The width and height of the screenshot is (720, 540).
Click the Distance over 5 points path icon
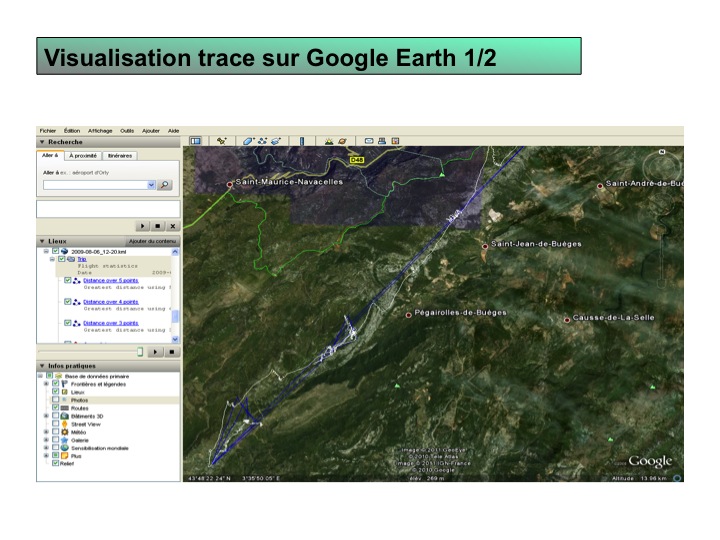point(77,281)
